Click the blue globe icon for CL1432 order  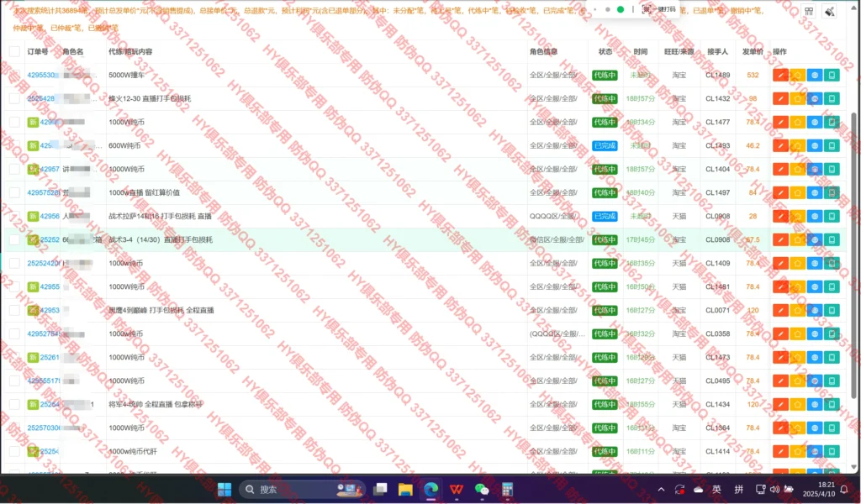click(814, 99)
